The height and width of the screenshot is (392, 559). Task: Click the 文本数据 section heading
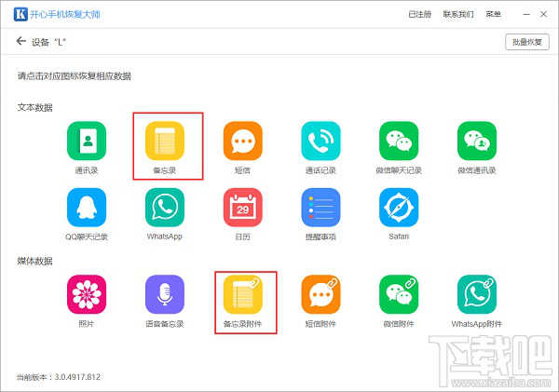(x=35, y=108)
